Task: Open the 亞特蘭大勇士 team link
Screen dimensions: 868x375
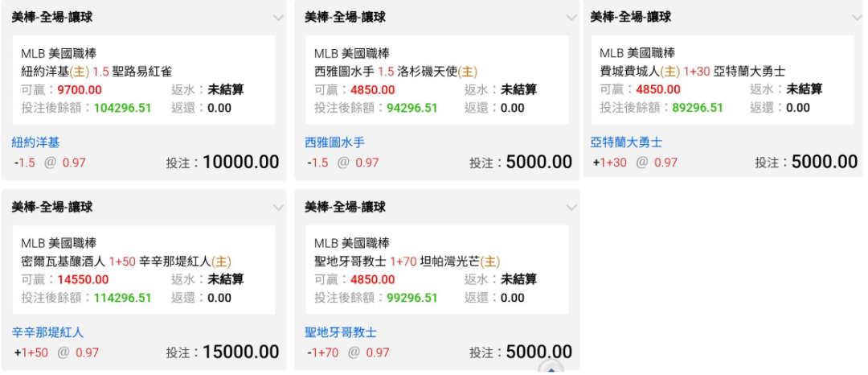Action: pos(626,143)
